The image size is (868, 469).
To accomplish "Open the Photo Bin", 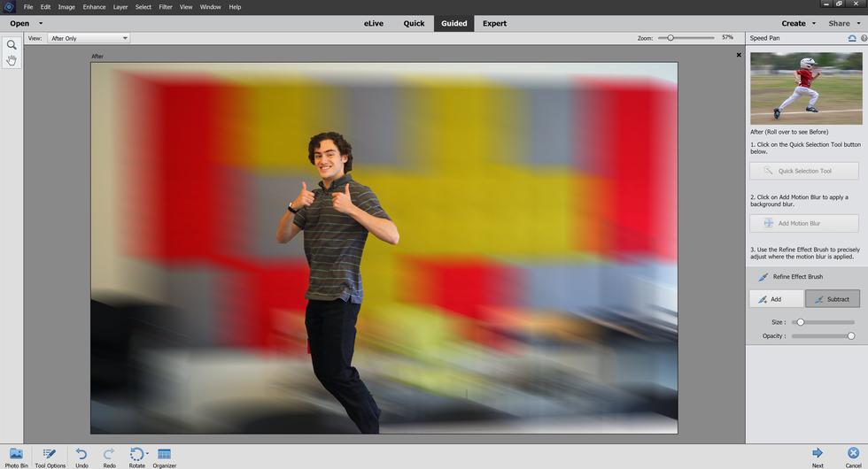I will pyautogui.click(x=16, y=457).
